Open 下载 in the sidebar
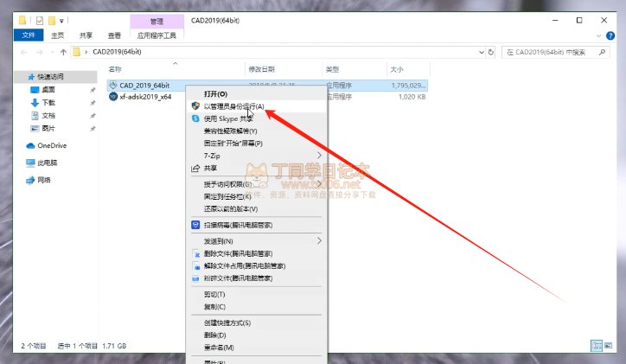 [x=48, y=103]
